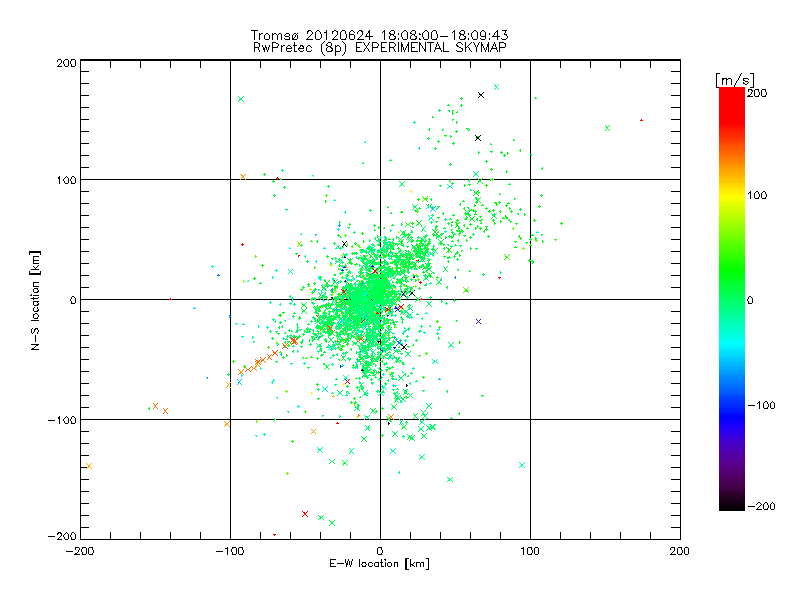Click the x-axis tick label "200"
The width and height of the screenshot is (800, 600).
point(680,551)
